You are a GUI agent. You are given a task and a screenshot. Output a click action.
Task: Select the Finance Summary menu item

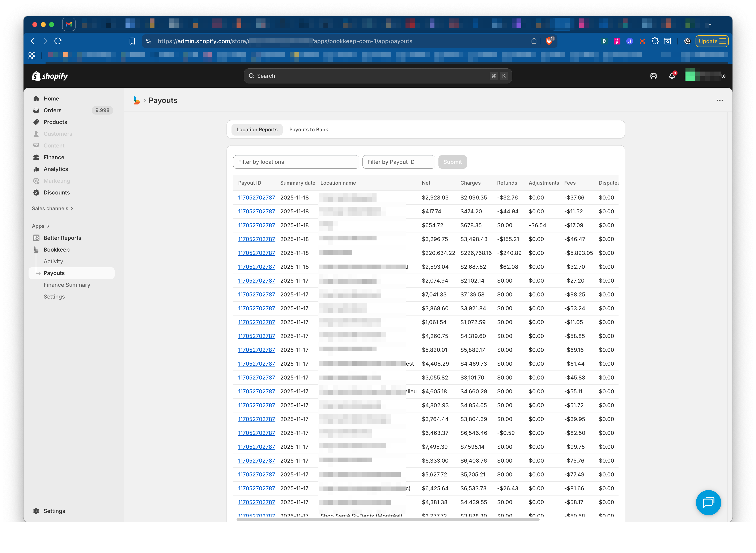(x=67, y=285)
